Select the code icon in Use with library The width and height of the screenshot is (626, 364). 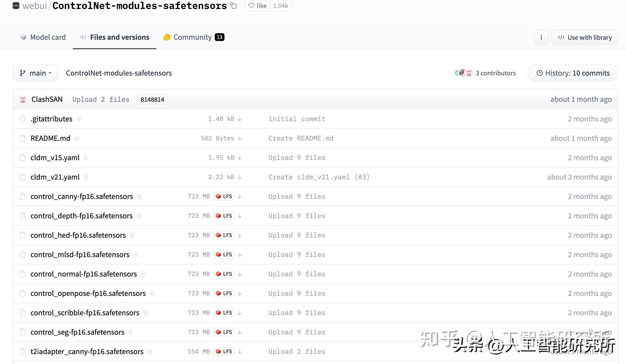tap(562, 37)
